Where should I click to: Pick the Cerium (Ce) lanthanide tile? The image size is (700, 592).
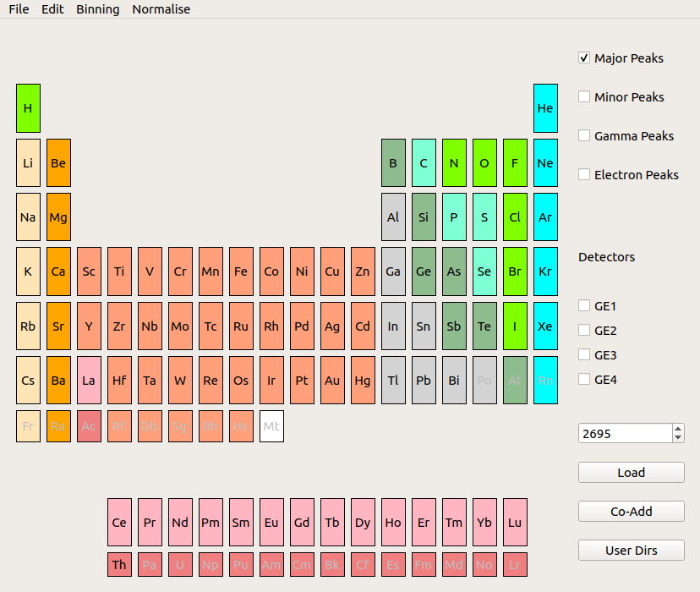point(119,522)
